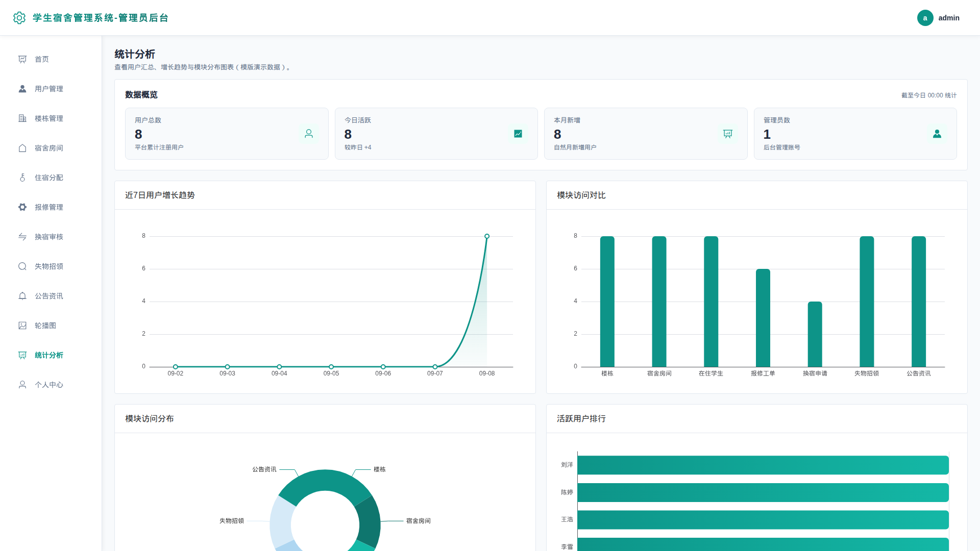Screen dimensions: 980x551
Task: Click the 公告资讯 label on donut chart
Action: pyautogui.click(x=264, y=469)
